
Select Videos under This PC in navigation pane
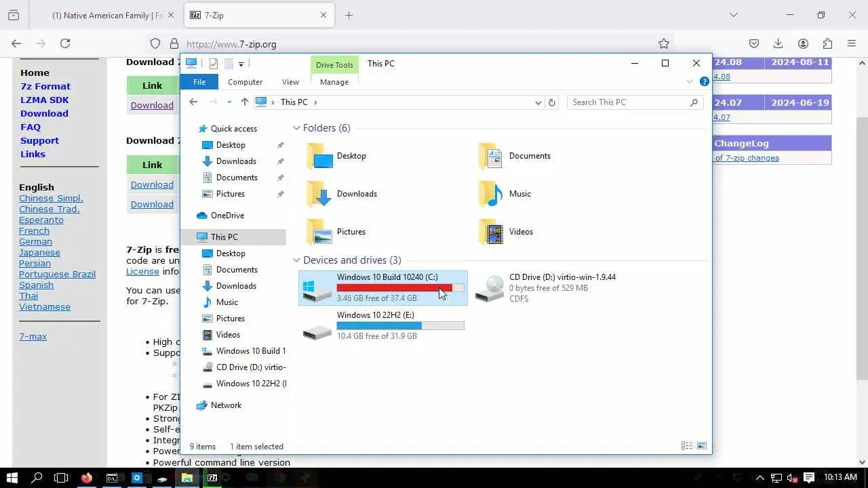point(228,335)
